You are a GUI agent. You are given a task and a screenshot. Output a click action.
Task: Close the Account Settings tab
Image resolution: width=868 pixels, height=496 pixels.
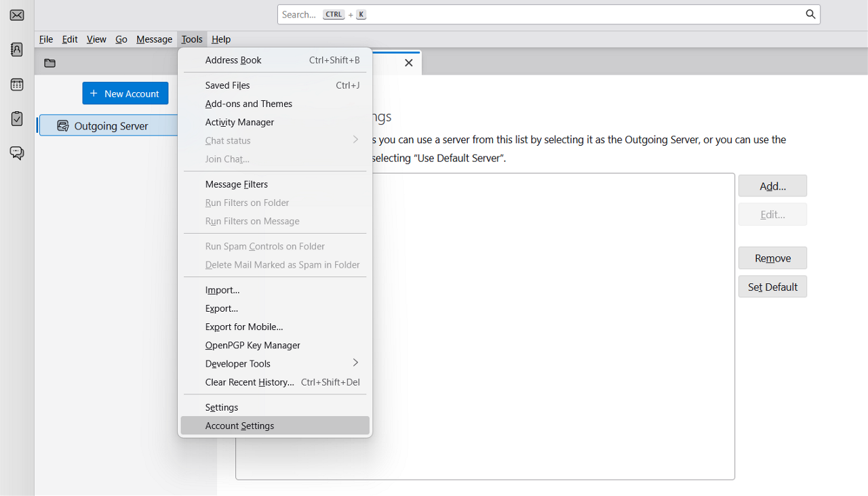pyautogui.click(x=408, y=63)
